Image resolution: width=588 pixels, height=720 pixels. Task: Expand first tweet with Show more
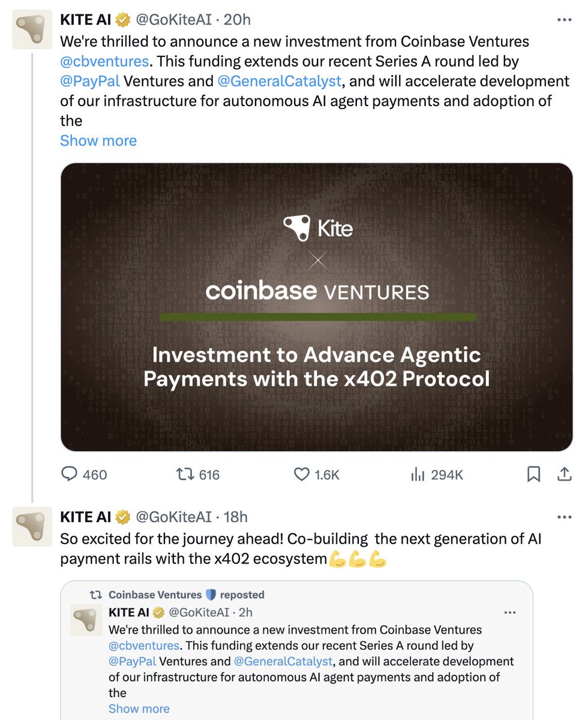(x=98, y=140)
